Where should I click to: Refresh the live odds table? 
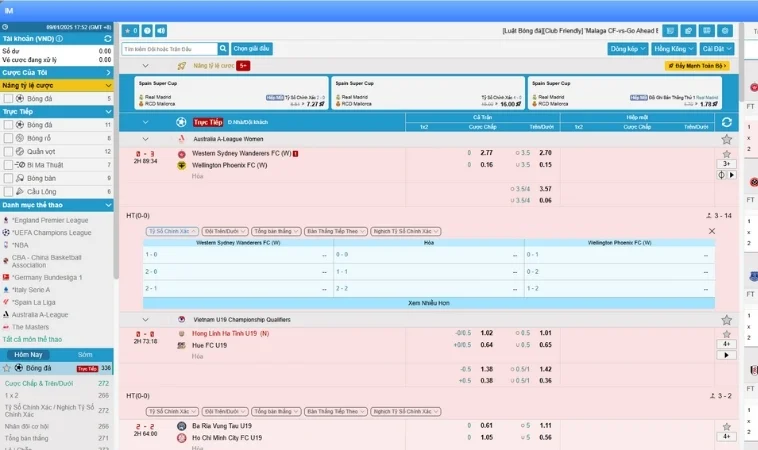coord(727,122)
